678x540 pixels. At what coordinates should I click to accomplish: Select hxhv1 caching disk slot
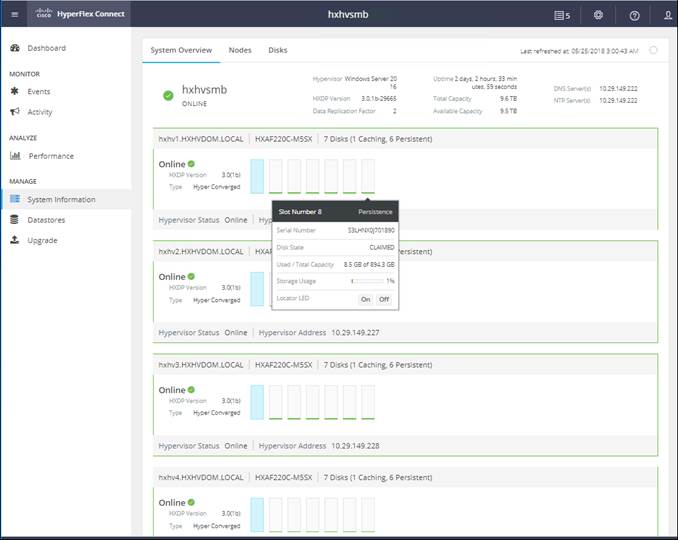[x=257, y=176]
